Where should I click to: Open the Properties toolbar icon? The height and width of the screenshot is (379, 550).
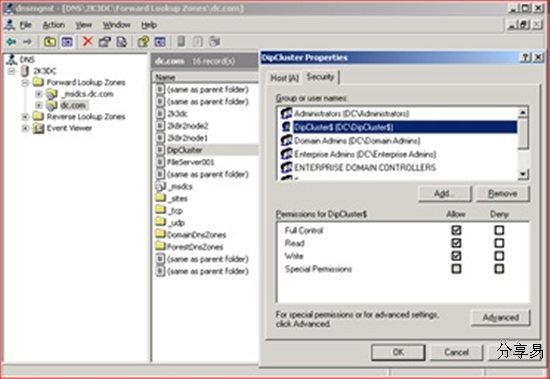105,42
